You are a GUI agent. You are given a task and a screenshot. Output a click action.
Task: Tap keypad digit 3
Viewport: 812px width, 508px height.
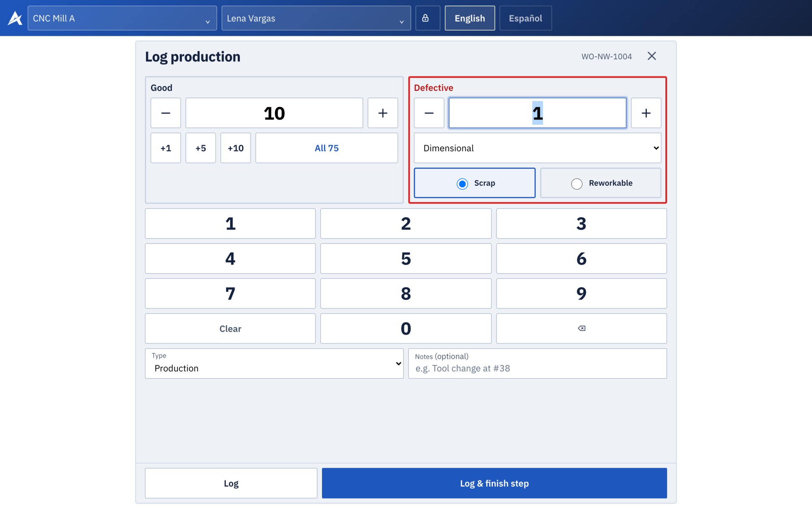[x=581, y=224]
